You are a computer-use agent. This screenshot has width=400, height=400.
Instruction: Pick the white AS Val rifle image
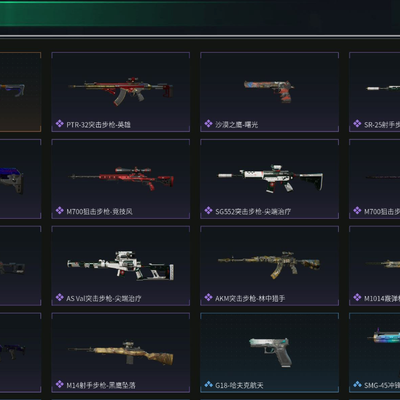pos(121,266)
